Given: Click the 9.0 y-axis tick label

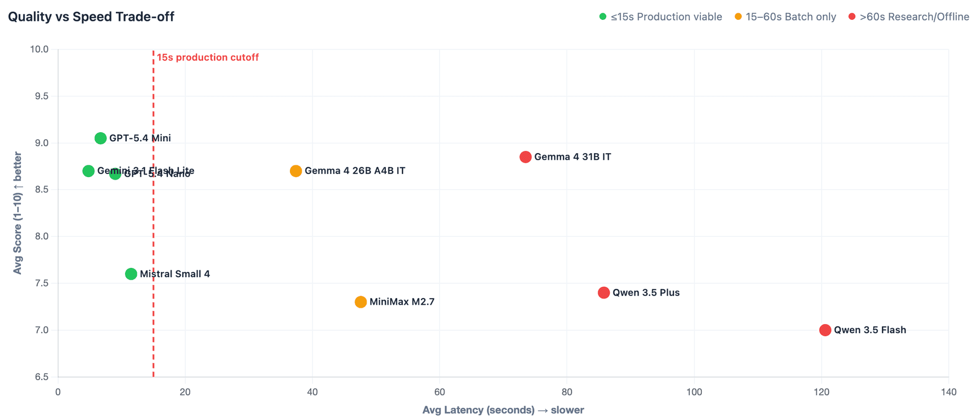Looking at the screenshot, I should click(x=41, y=143).
